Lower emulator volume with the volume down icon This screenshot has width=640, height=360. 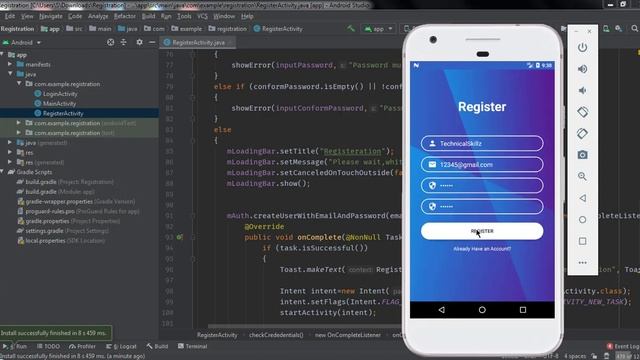point(582,90)
